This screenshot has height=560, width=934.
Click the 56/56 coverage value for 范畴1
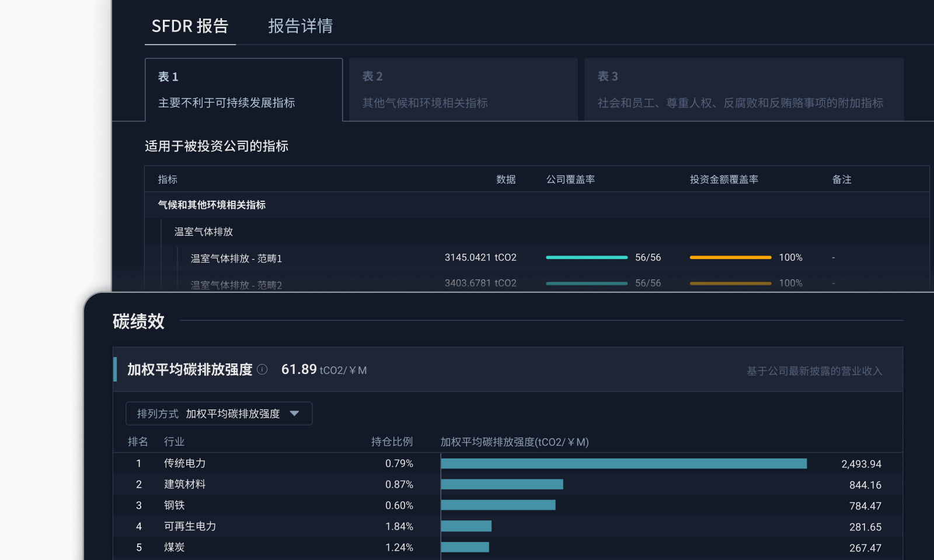tap(648, 257)
